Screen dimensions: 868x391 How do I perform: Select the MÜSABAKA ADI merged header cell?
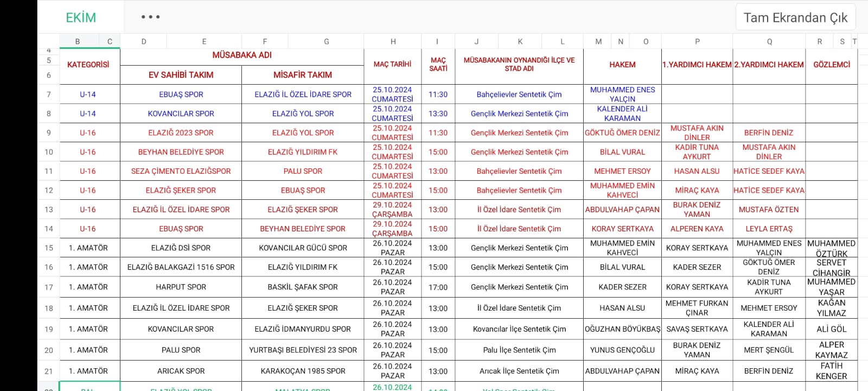click(x=242, y=55)
